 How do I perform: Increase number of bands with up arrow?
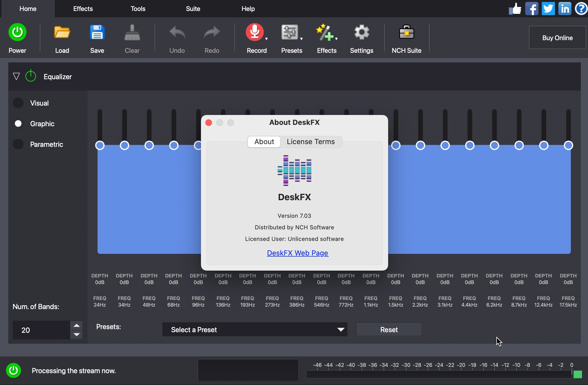tap(77, 325)
